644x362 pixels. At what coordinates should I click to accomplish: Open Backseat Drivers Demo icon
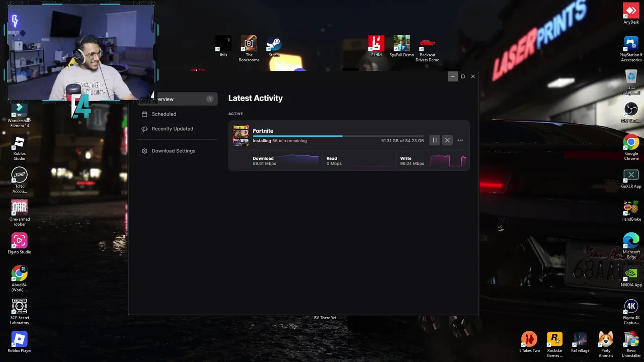[427, 49]
